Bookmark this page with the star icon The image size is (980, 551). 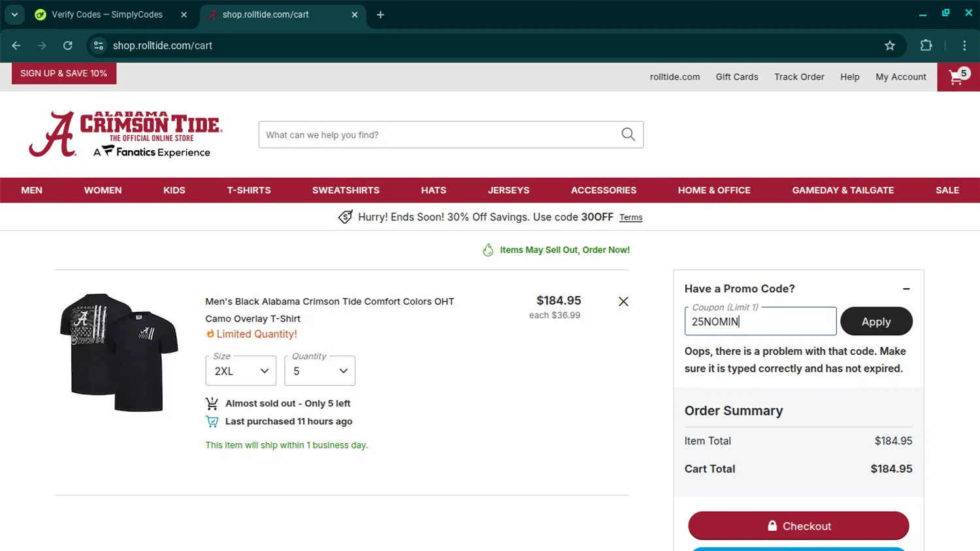[890, 45]
